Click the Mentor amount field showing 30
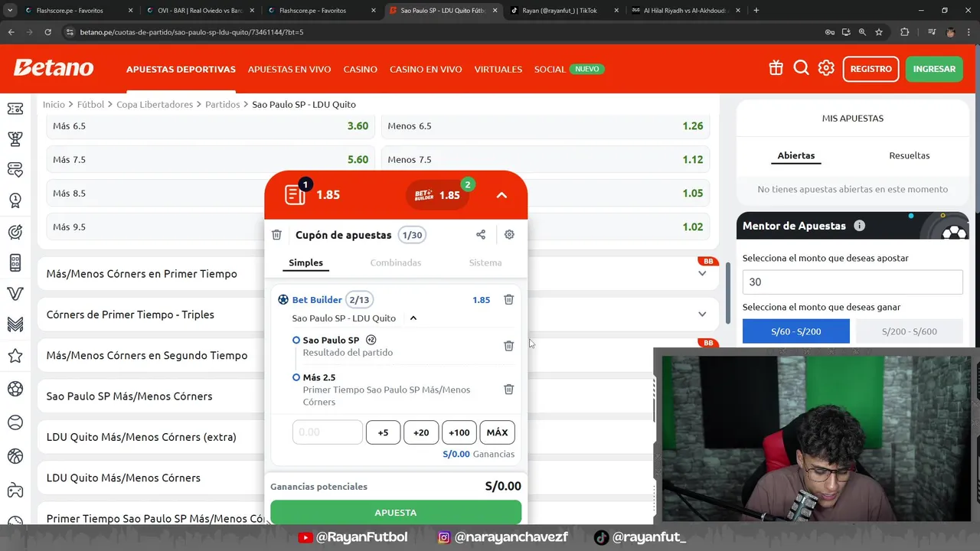Image resolution: width=980 pixels, height=551 pixels. [852, 282]
